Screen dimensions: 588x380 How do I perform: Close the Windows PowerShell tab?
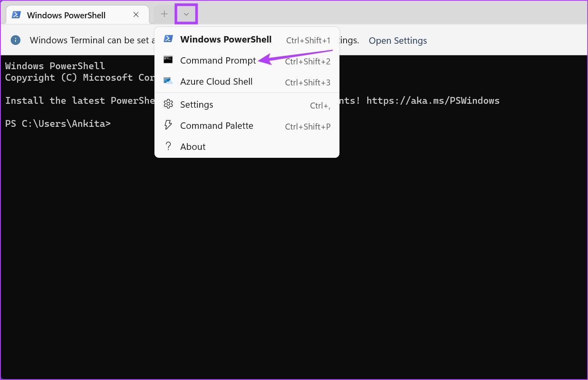[136, 15]
